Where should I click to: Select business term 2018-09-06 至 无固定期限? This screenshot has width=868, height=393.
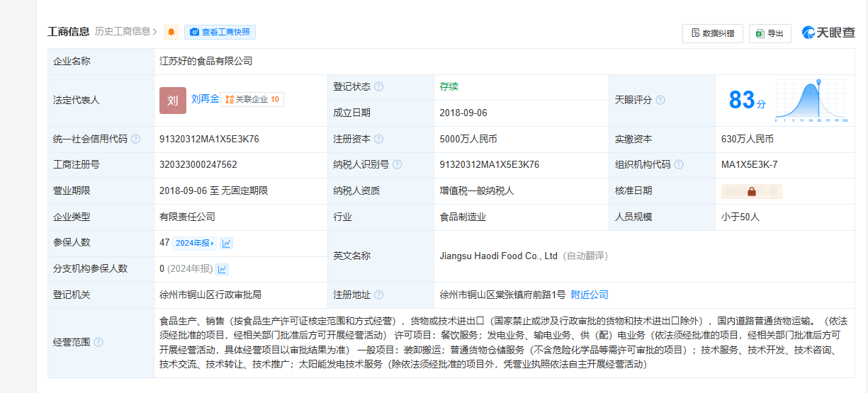click(x=214, y=191)
